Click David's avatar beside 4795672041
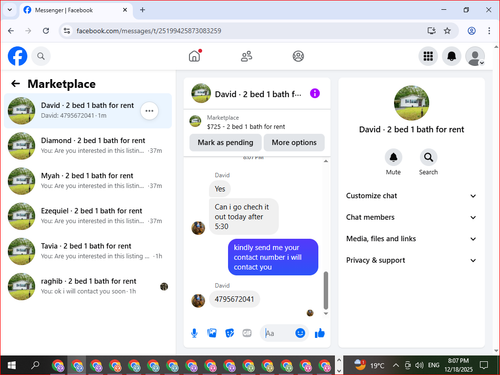 pyautogui.click(x=198, y=300)
